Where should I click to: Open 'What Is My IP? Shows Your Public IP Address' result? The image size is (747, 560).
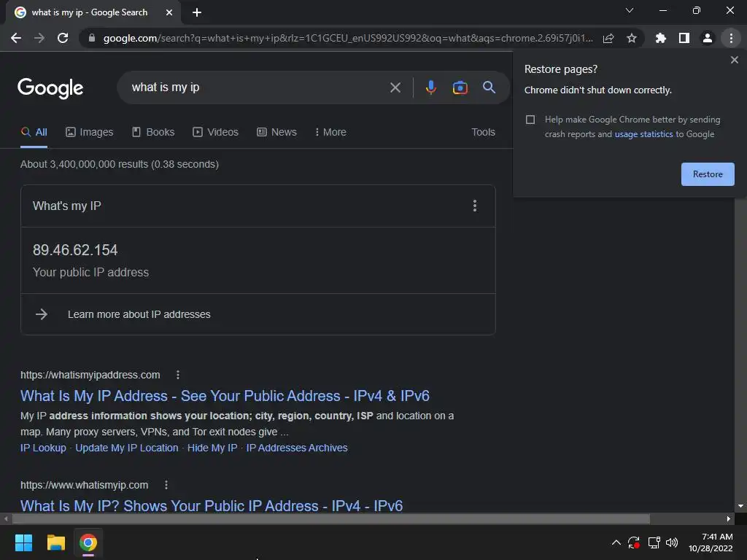[212, 506]
